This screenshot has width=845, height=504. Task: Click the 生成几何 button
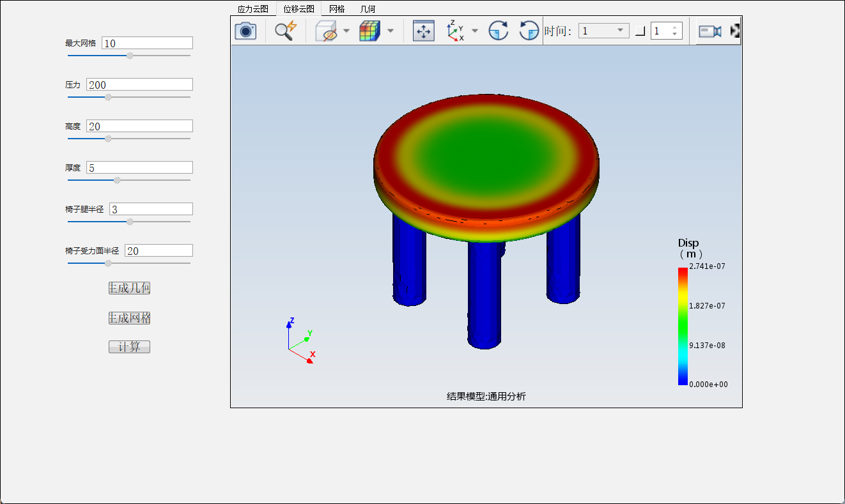click(x=129, y=288)
